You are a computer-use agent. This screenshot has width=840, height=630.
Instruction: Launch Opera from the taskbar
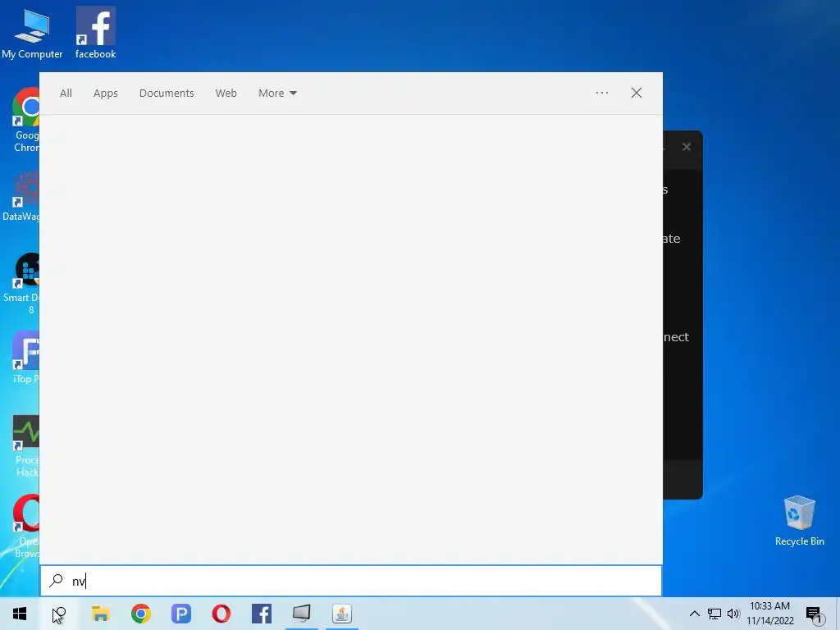pyautogui.click(x=221, y=614)
